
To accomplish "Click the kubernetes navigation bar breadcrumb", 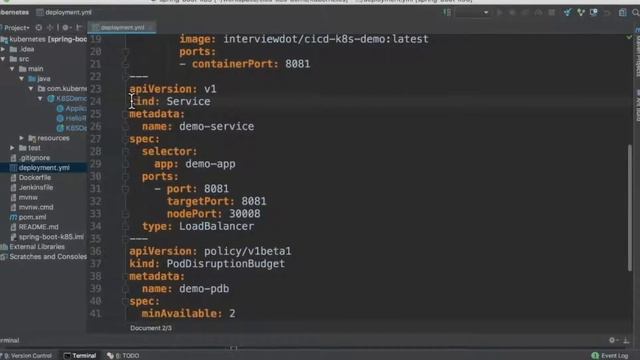I will point(14,13).
